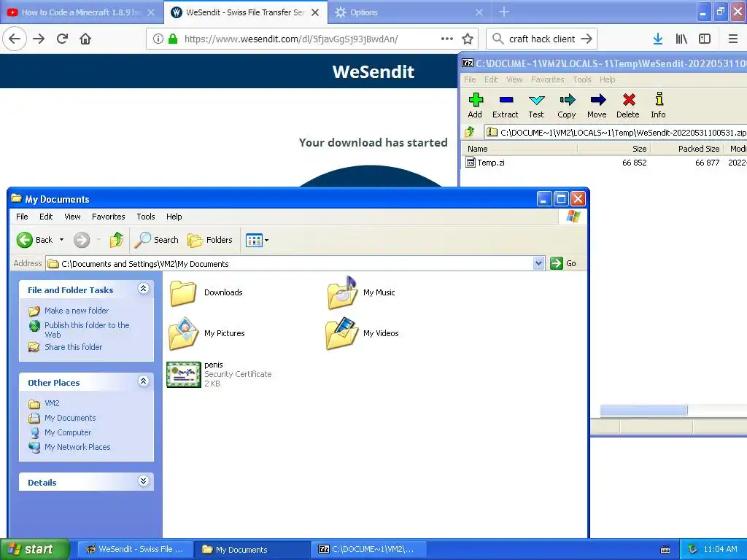Image resolution: width=747 pixels, height=560 pixels.
Task: Show site information for wesendit.com
Action: point(158,39)
